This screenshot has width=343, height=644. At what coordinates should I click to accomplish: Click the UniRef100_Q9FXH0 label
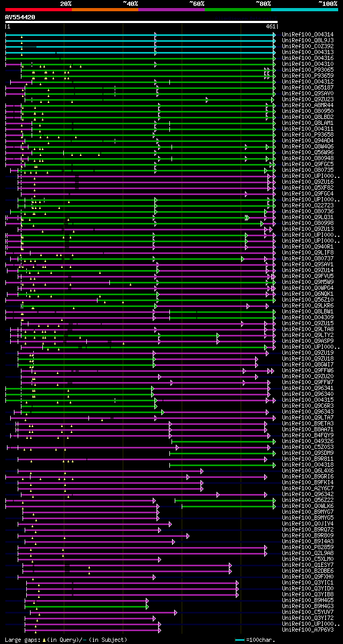[x=308, y=576]
